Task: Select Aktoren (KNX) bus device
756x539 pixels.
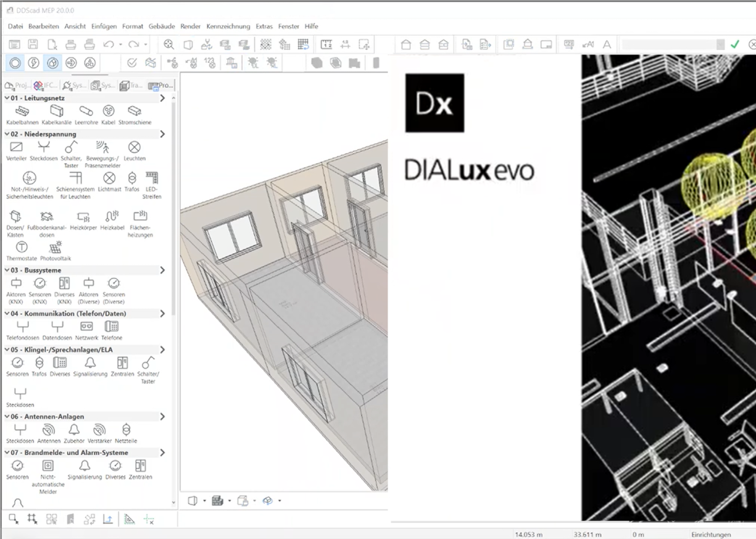Action: coord(16,290)
